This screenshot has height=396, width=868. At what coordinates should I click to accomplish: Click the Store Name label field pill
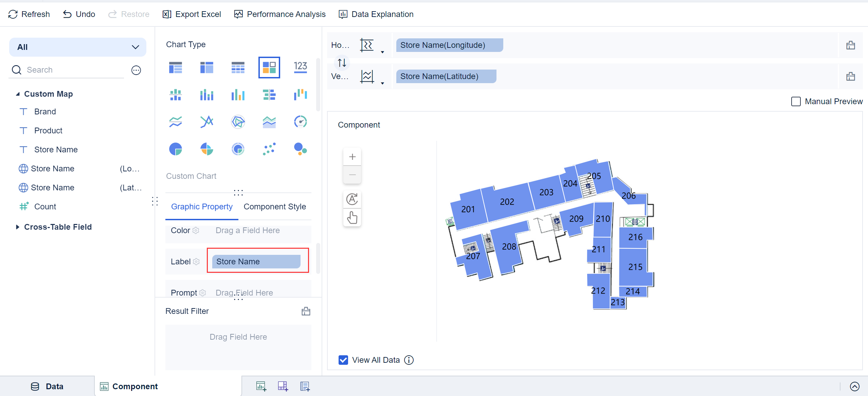point(256,262)
